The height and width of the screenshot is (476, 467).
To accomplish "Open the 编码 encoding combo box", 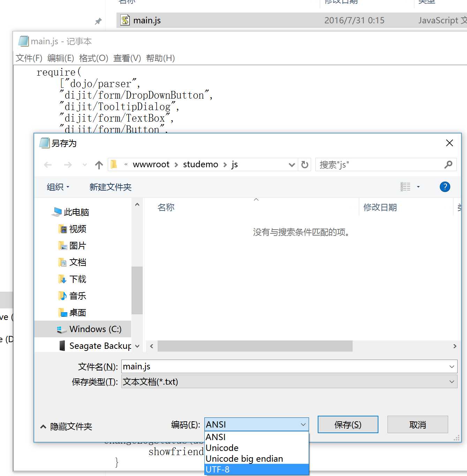I will (256, 424).
